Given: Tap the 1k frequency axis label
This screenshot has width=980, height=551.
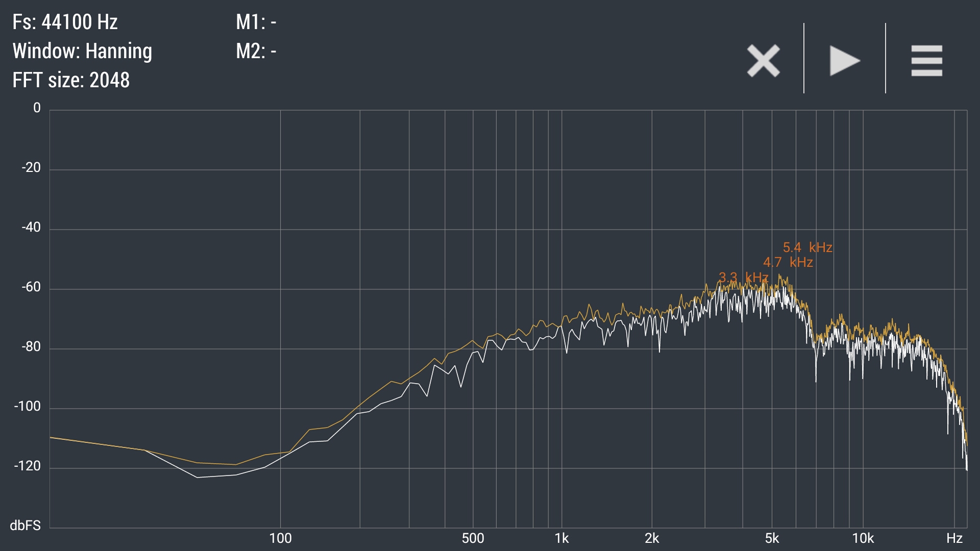Looking at the screenshot, I should [x=561, y=538].
